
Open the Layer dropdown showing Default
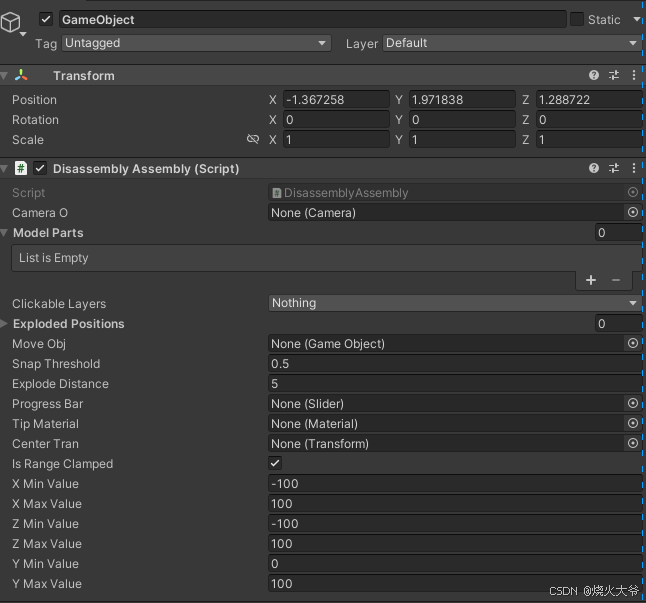(512, 43)
